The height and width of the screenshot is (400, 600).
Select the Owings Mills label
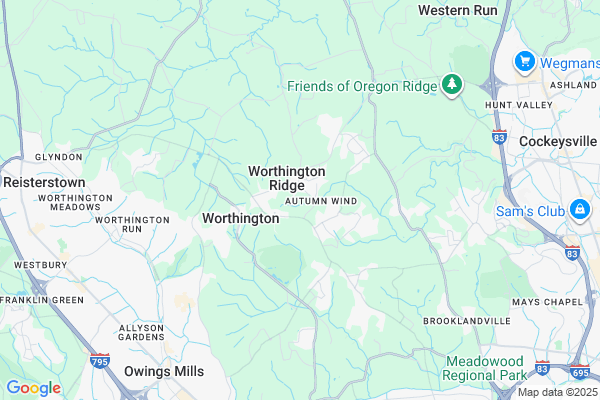tap(164, 371)
